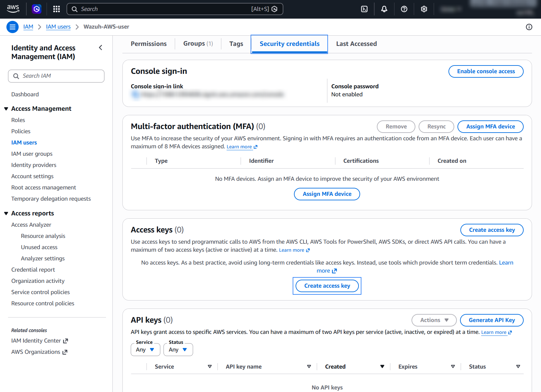Click Assign MFA device button in MFA header

tap(490, 126)
